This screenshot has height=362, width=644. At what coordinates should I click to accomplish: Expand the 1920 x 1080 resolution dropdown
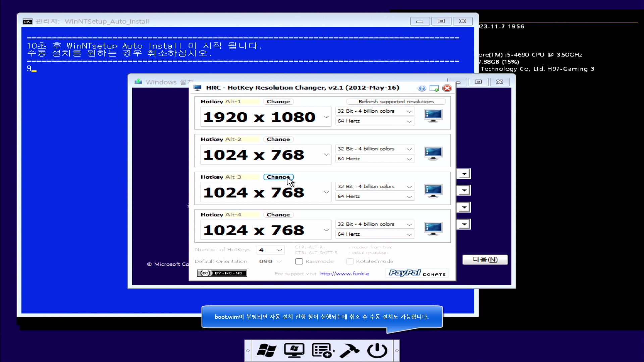click(326, 117)
